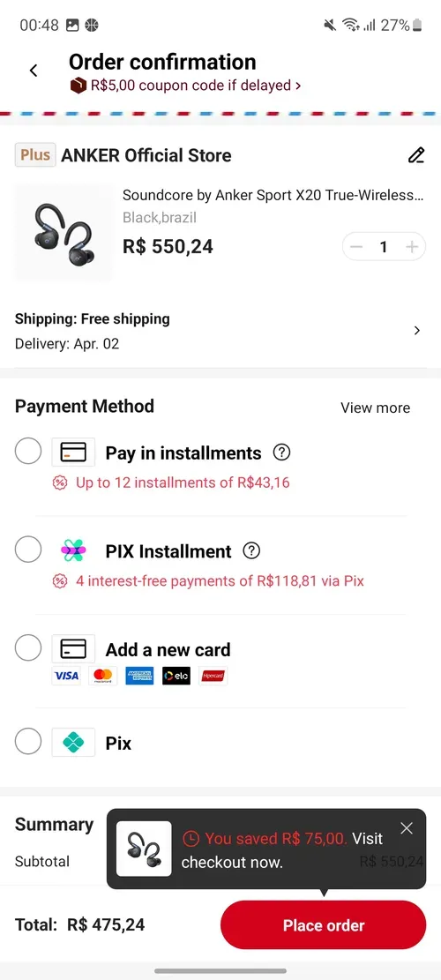
Task: Tap the back arrow icon
Action: (x=34, y=71)
